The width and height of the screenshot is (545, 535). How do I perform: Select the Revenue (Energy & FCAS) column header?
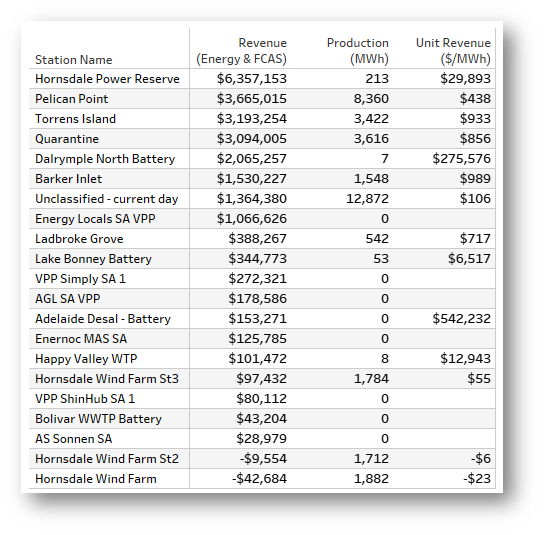pos(242,51)
